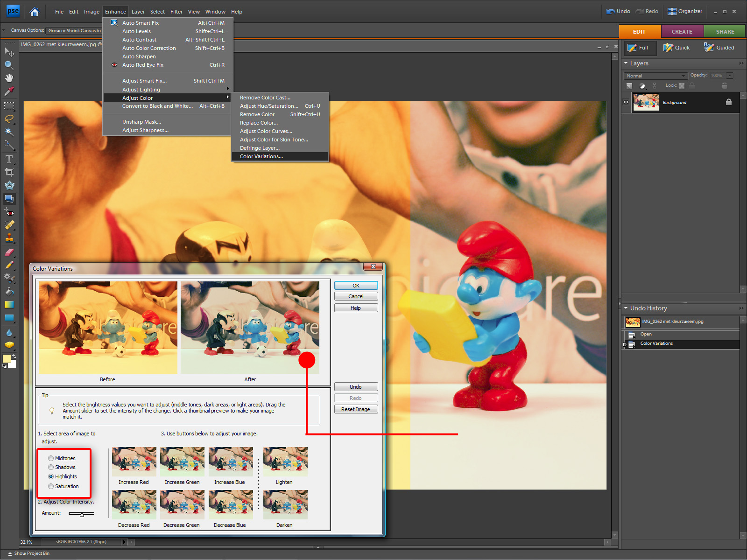Open the Organizer
Screen dimensions: 747x560
[685, 11]
